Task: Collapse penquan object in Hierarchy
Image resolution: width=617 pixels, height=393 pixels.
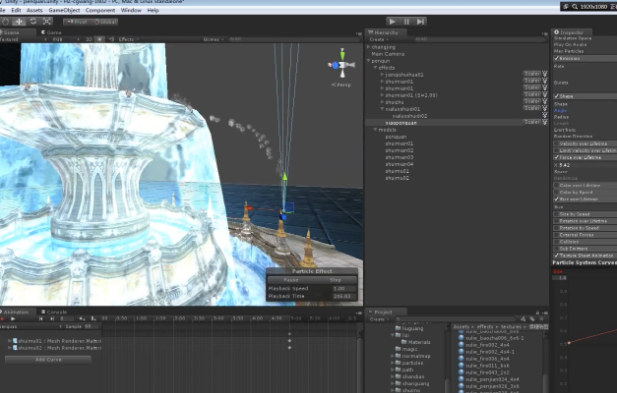Action: [x=369, y=61]
